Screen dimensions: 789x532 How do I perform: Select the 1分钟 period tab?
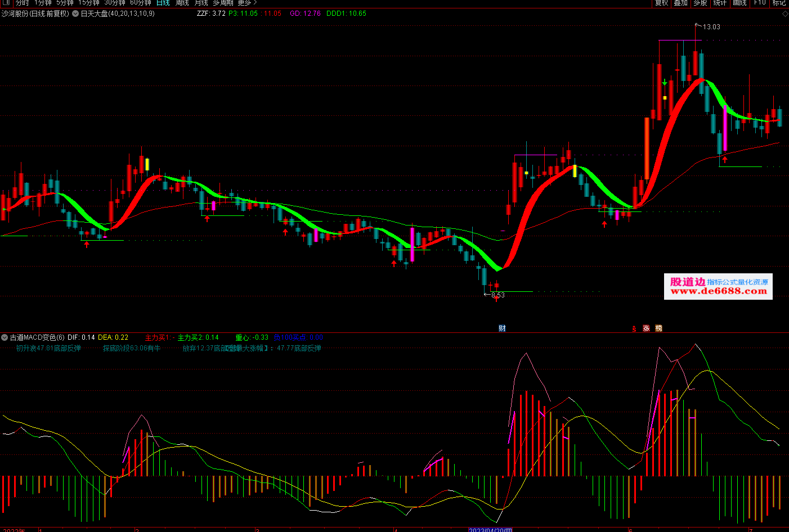pos(43,3)
